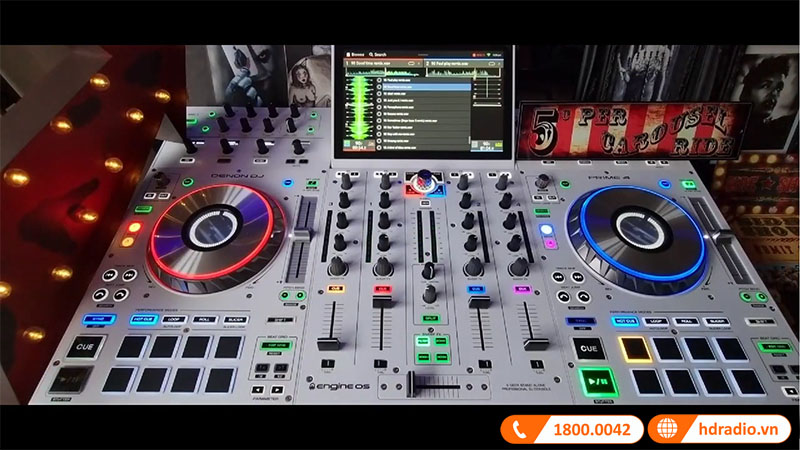Image resolution: width=800 pixels, height=450 pixels.
Task: Tap right deck pitch bend minus button
Action: (x=746, y=296)
